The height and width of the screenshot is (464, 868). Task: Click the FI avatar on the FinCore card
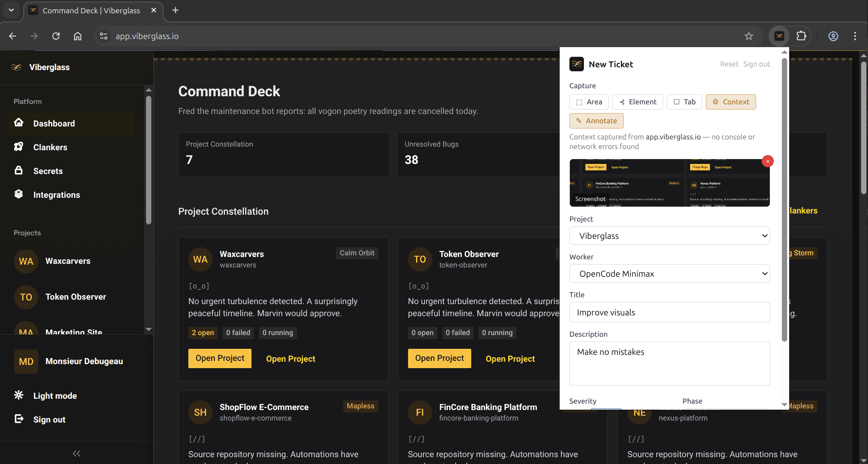click(420, 412)
